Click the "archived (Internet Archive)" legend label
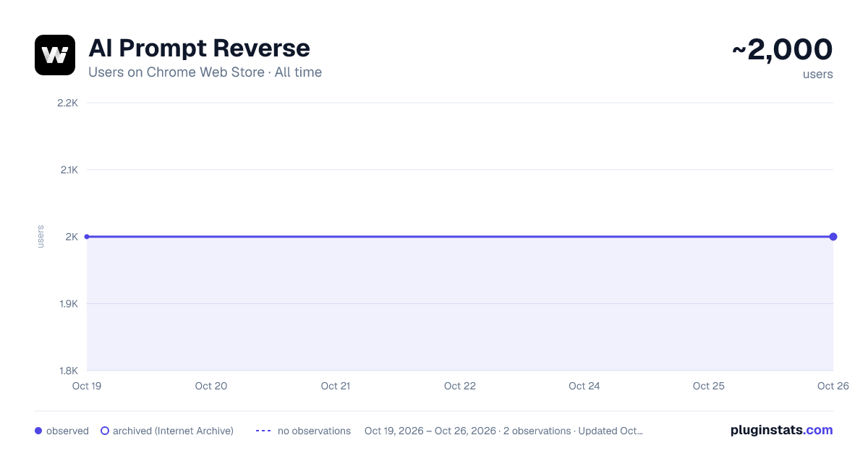This screenshot has width=868, height=456. pos(173,431)
